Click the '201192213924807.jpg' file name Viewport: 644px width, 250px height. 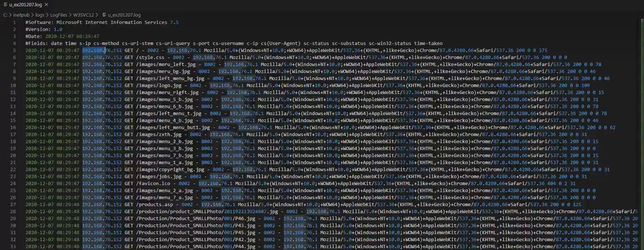[x=251, y=212]
